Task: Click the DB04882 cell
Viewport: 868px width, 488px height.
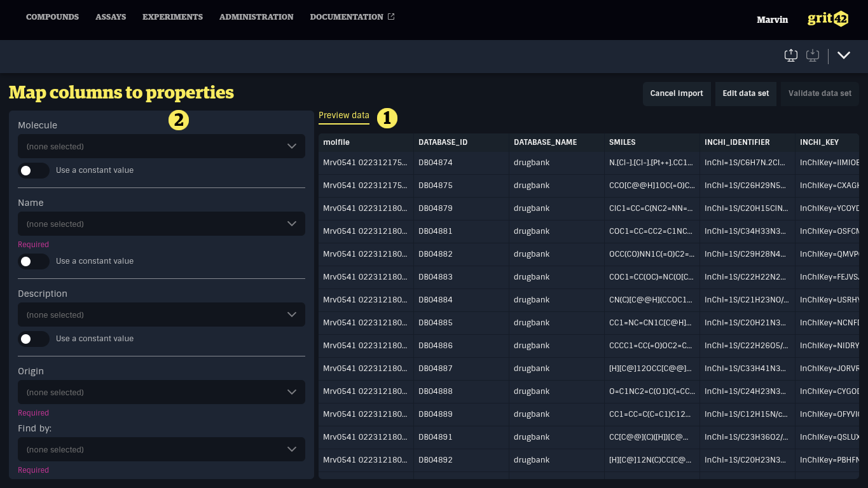Action: [x=461, y=254]
